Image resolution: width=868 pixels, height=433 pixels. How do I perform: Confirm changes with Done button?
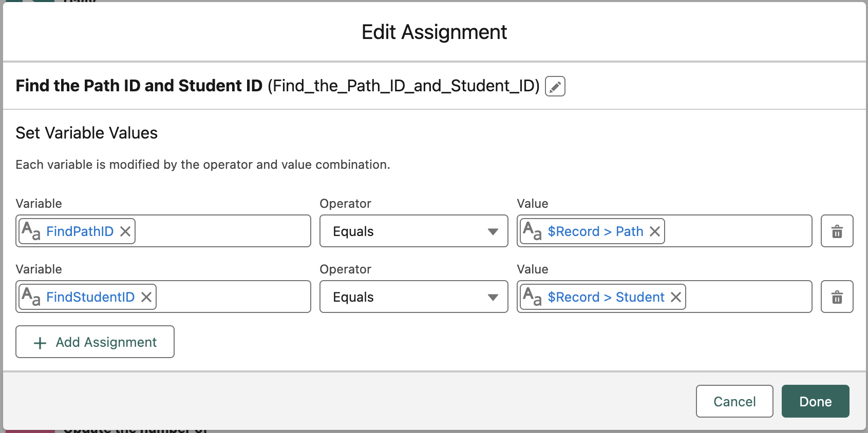[x=815, y=401]
